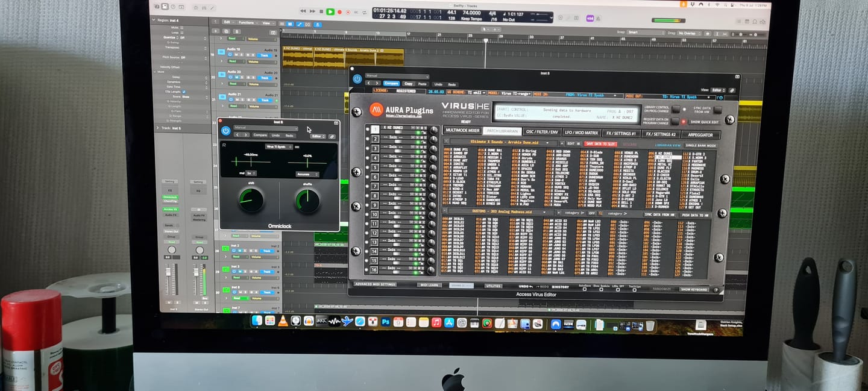
Task: Open Finder from the Dock
Action: [x=257, y=321]
